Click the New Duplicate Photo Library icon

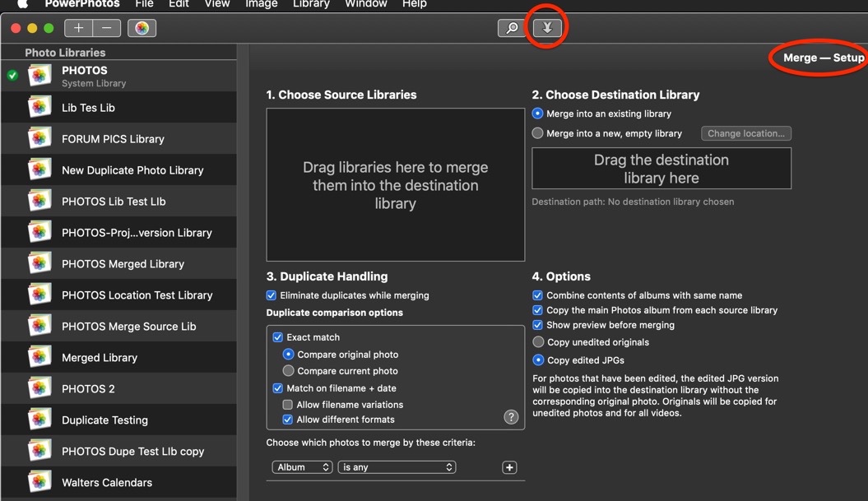[x=39, y=170]
